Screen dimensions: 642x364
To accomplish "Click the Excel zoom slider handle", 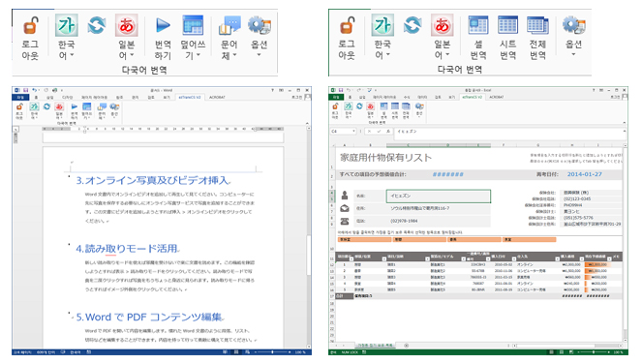I will (x=594, y=352).
